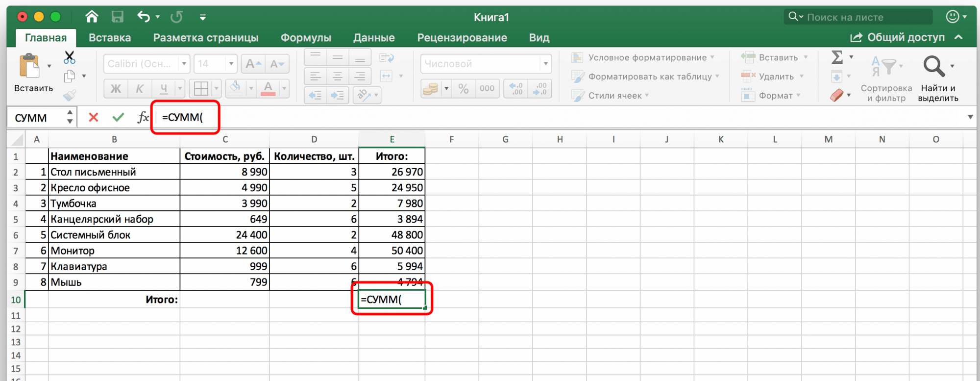980x381 pixels.
Task: Switch to the Вставка tab
Action: [110, 38]
